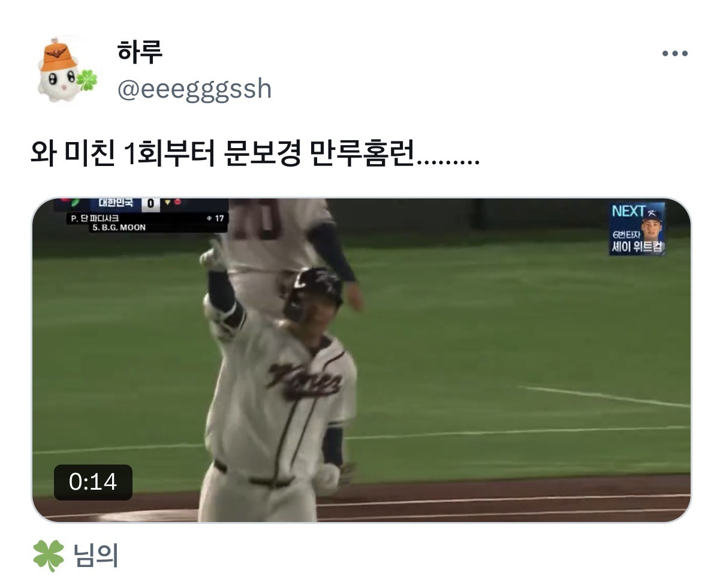Click the batter's raised hand in video

click(215, 254)
